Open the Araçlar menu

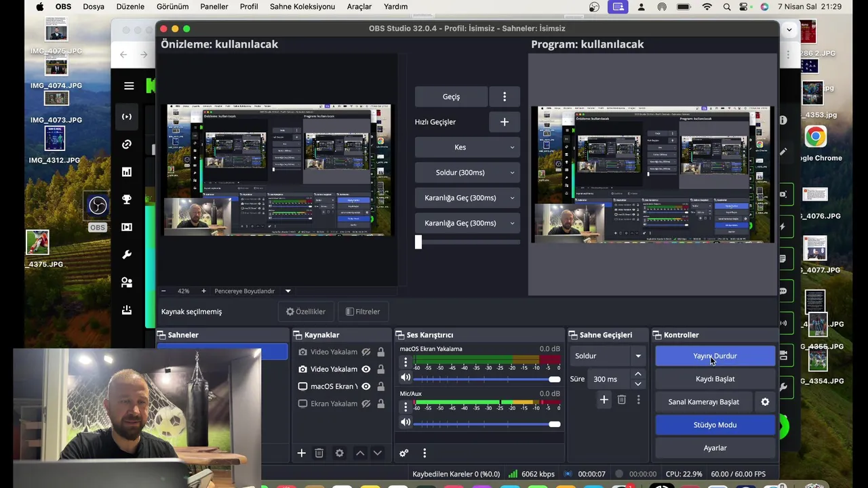[359, 7]
